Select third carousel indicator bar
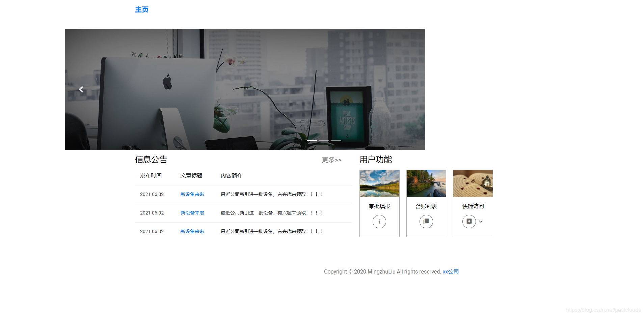This screenshot has width=644, height=316. pos(336,141)
